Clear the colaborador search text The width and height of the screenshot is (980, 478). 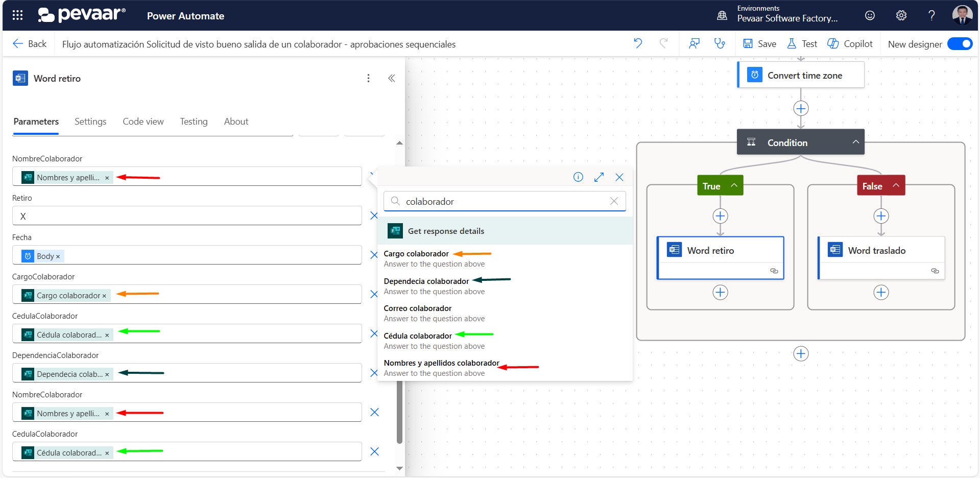click(x=614, y=201)
